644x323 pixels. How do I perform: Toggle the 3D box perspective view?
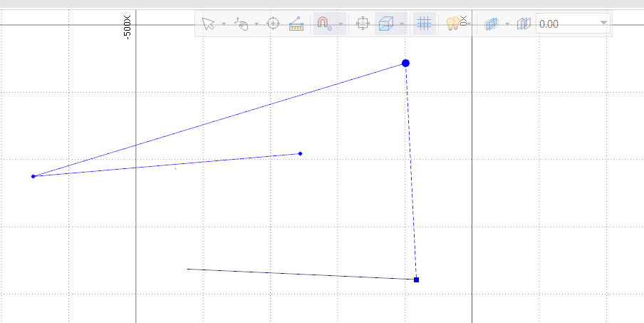(x=385, y=24)
